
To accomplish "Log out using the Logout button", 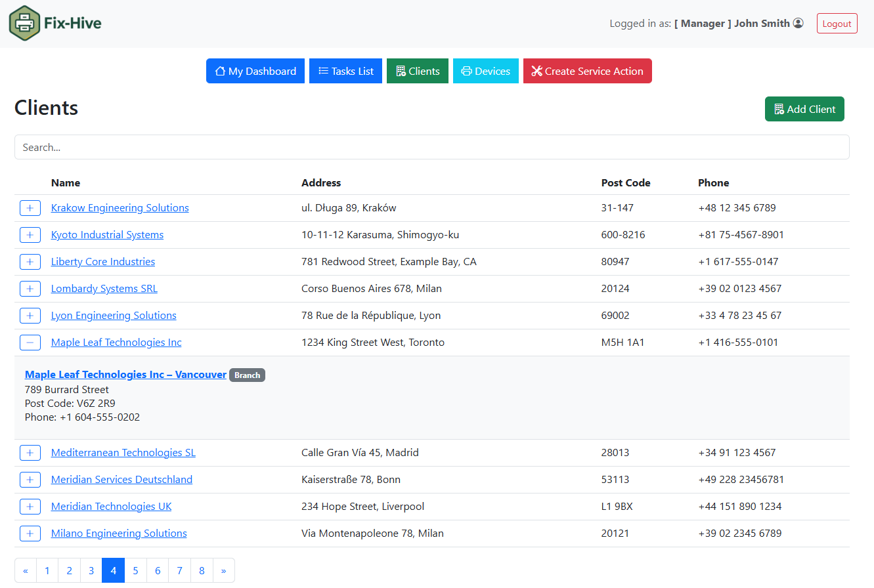I will (x=837, y=24).
